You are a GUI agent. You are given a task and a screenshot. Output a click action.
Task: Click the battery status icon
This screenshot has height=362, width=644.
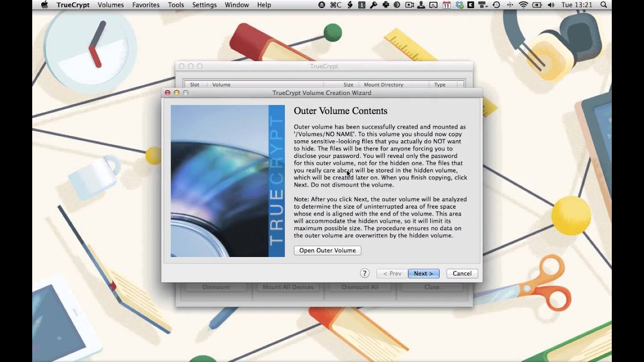point(537,5)
